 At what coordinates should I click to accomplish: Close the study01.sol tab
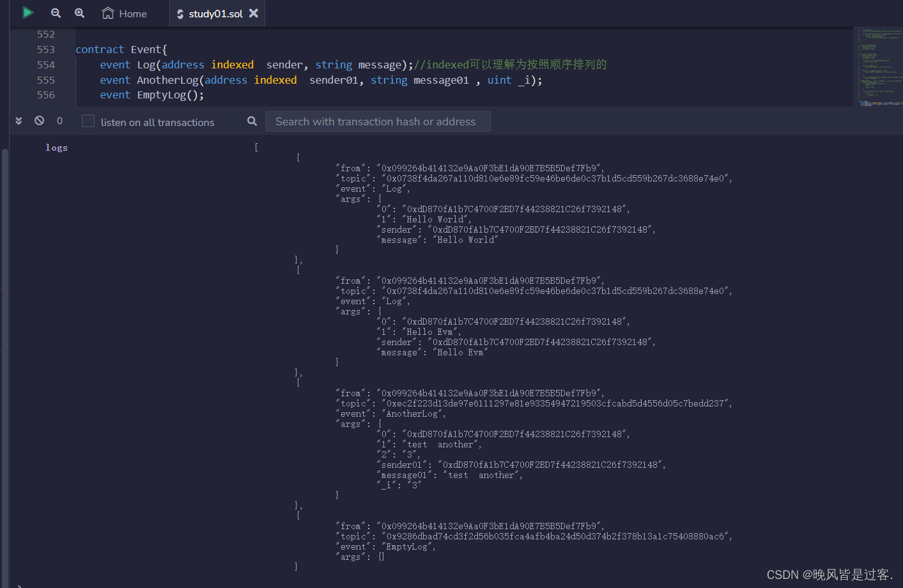(x=254, y=13)
